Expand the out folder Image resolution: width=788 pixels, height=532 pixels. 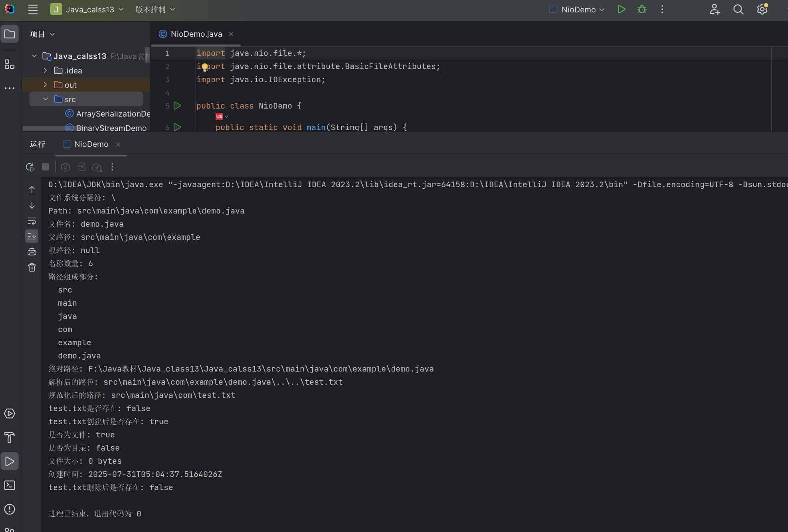46,85
